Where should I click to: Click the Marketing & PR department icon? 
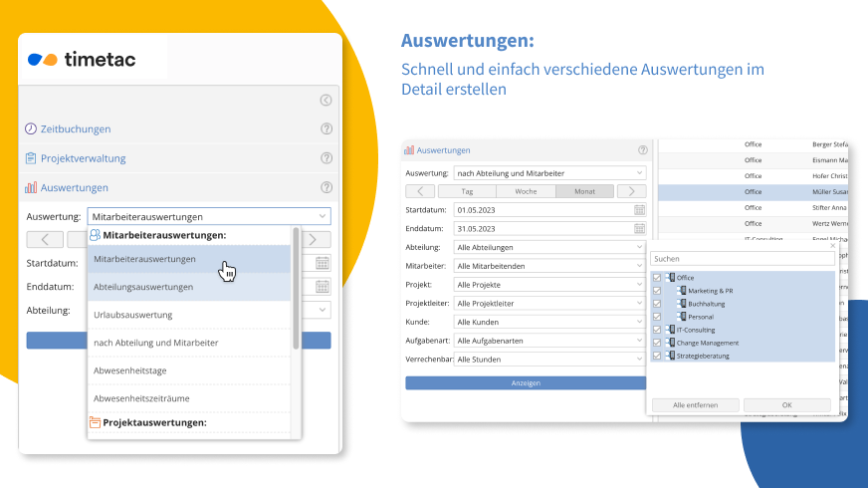point(682,290)
